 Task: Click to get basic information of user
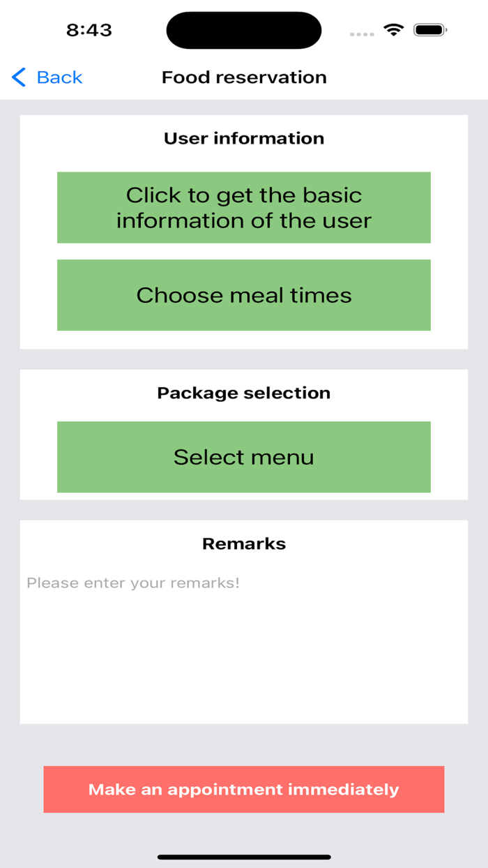tap(243, 207)
